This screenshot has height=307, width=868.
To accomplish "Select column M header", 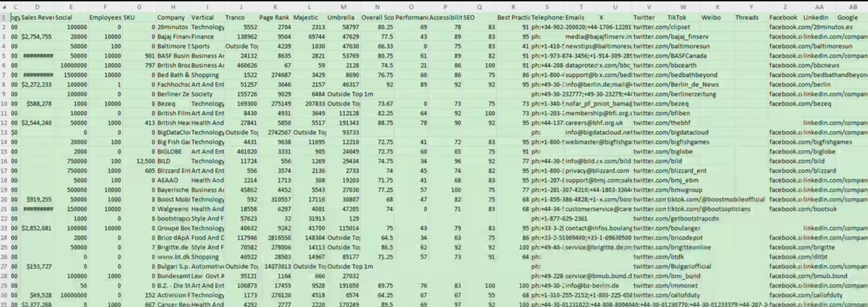I will [x=343, y=7].
